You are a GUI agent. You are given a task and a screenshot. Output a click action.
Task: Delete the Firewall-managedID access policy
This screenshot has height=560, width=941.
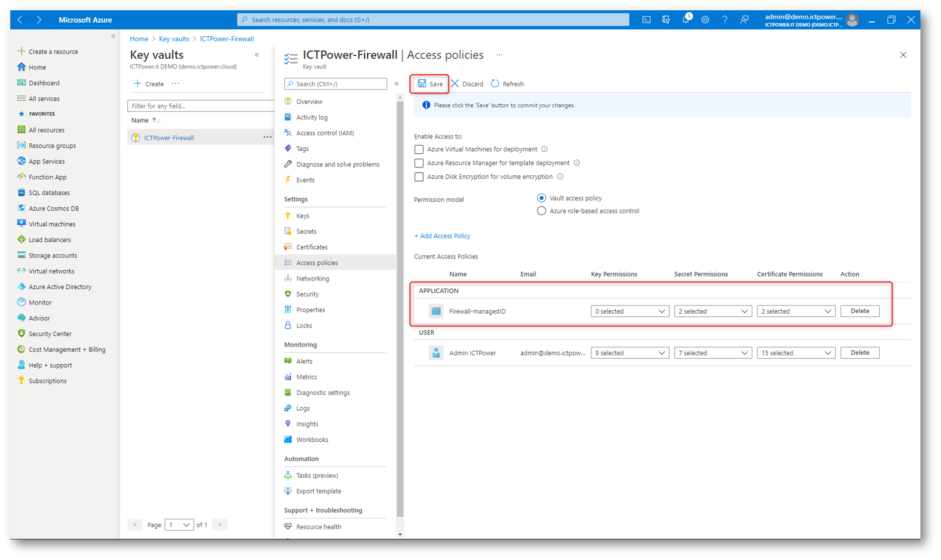point(860,311)
